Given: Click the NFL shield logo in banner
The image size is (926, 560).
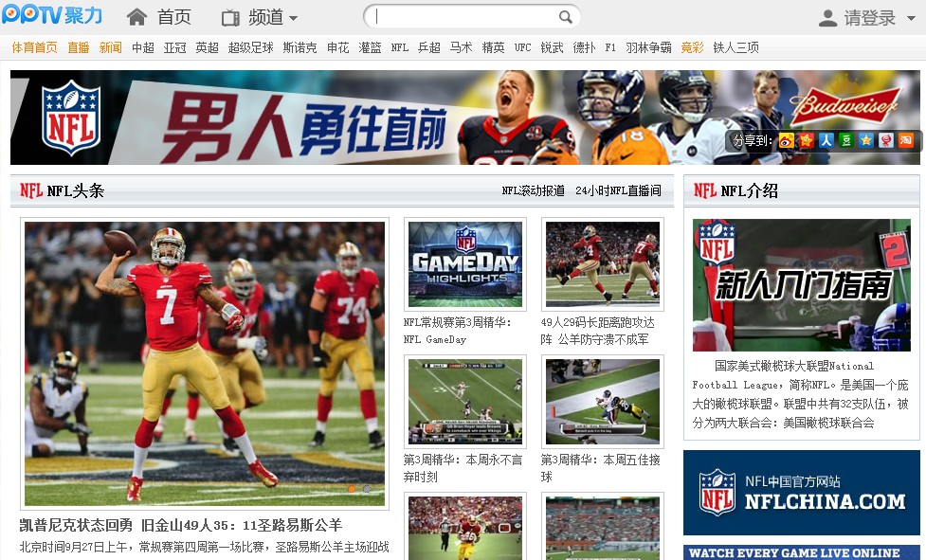Looking at the screenshot, I should [x=71, y=117].
